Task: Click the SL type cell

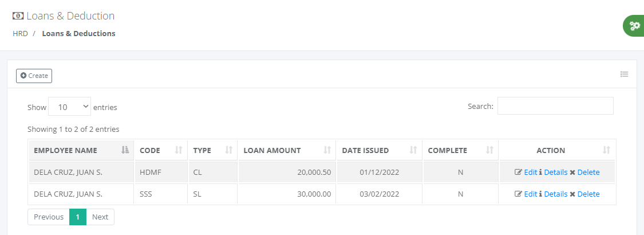Action: [x=212, y=194]
